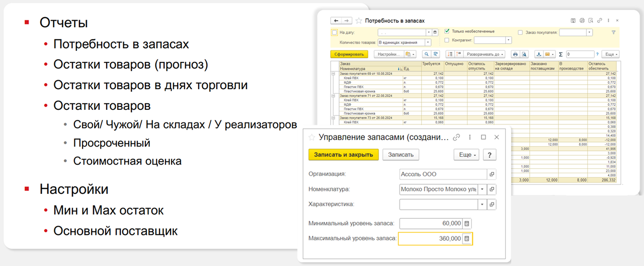Enable the На дату checkbox
644x266 pixels.
coord(334,32)
